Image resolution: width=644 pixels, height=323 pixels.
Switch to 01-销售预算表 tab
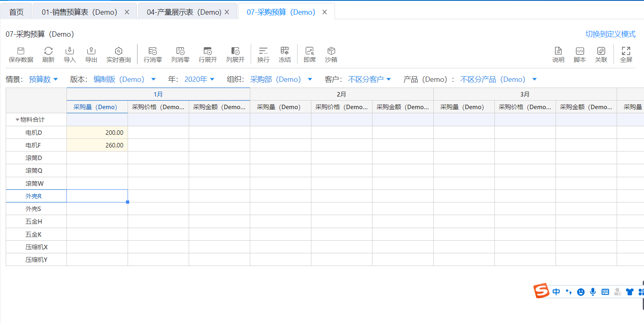click(x=79, y=12)
